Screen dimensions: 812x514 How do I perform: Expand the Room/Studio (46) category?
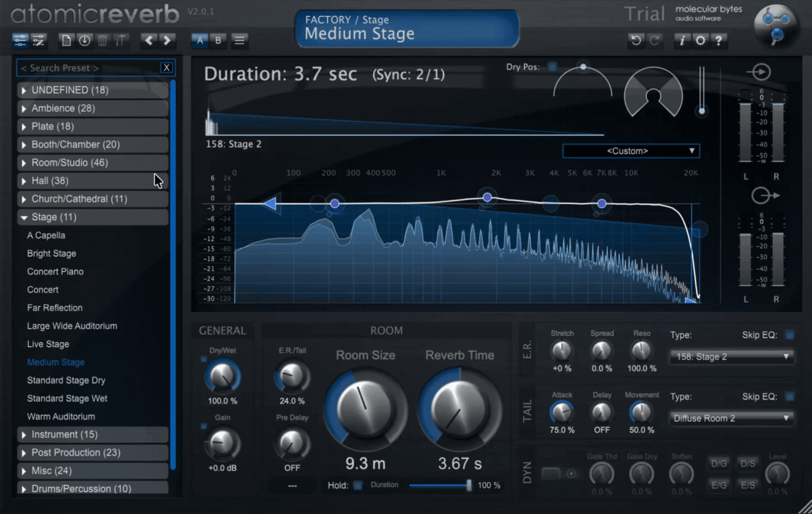(x=93, y=162)
